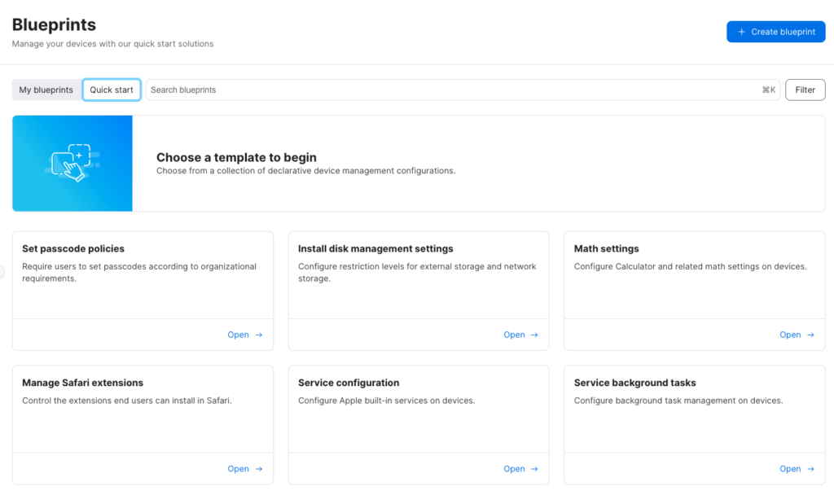Click the quick start solutions subtitle under Blueprints
The height and width of the screenshot is (504, 834).
112,44
